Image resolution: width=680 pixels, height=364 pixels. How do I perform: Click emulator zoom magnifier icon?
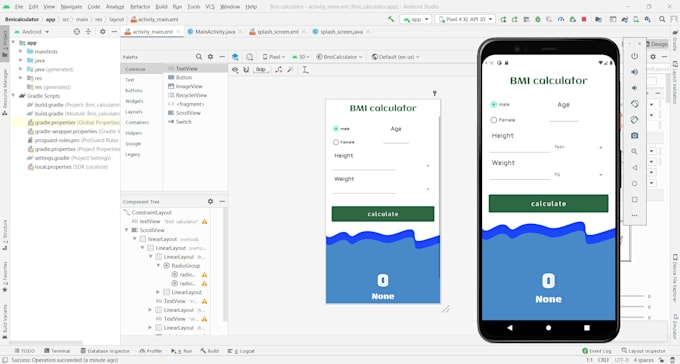point(634,151)
